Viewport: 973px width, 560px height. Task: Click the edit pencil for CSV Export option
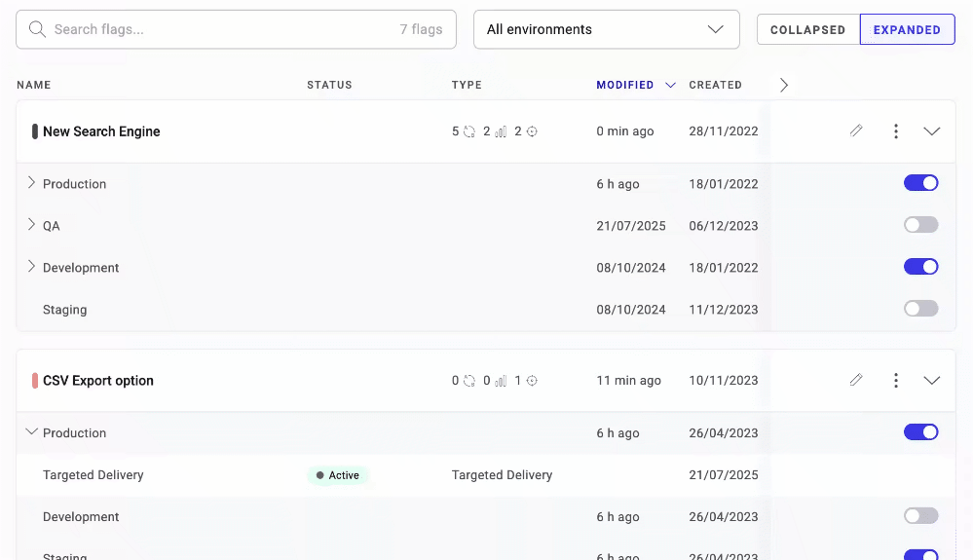[856, 381]
